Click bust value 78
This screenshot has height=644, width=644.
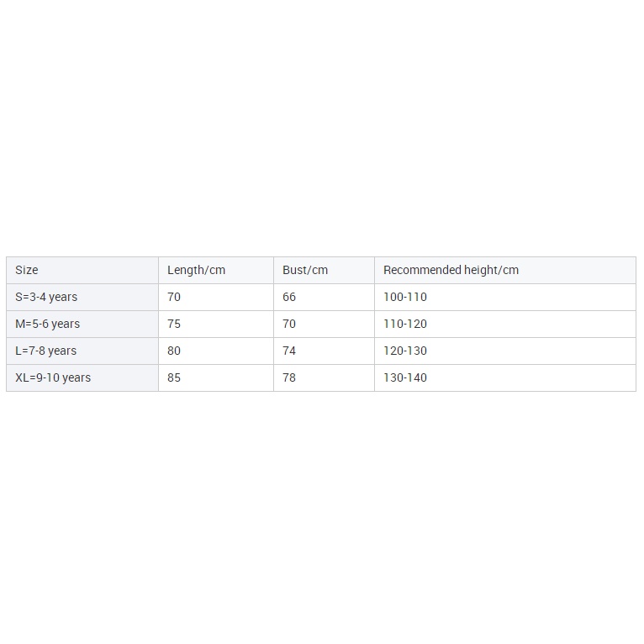(x=289, y=377)
